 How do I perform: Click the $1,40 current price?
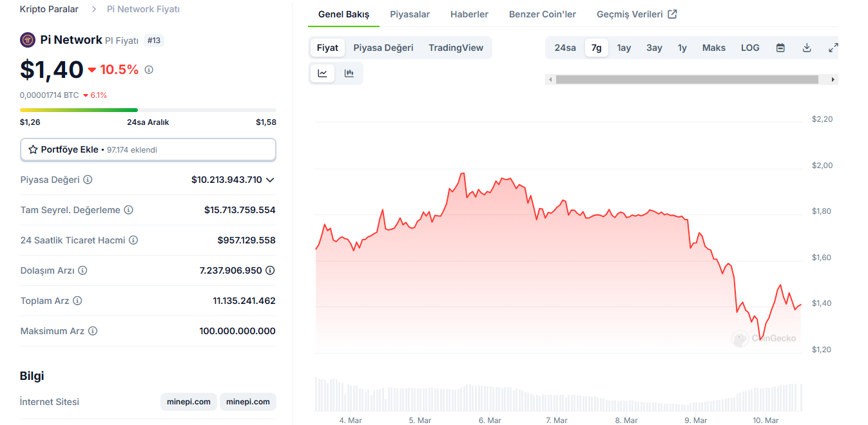[x=52, y=70]
